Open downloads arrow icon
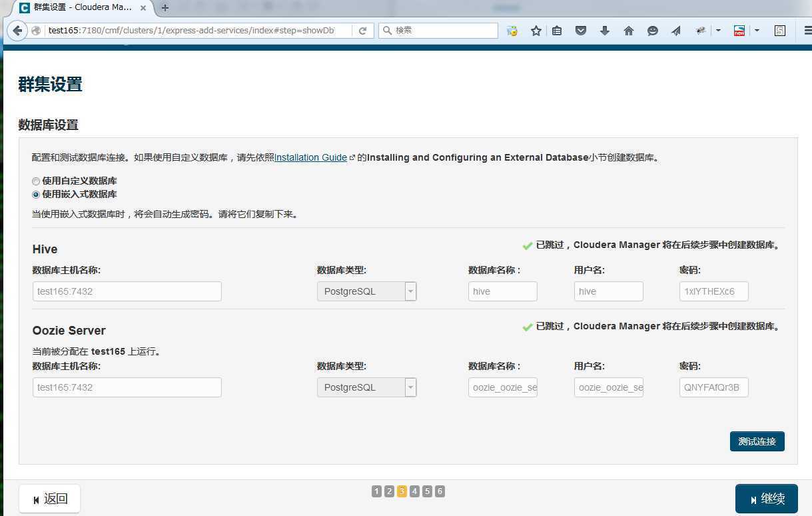This screenshot has height=516, width=812. [605, 31]
